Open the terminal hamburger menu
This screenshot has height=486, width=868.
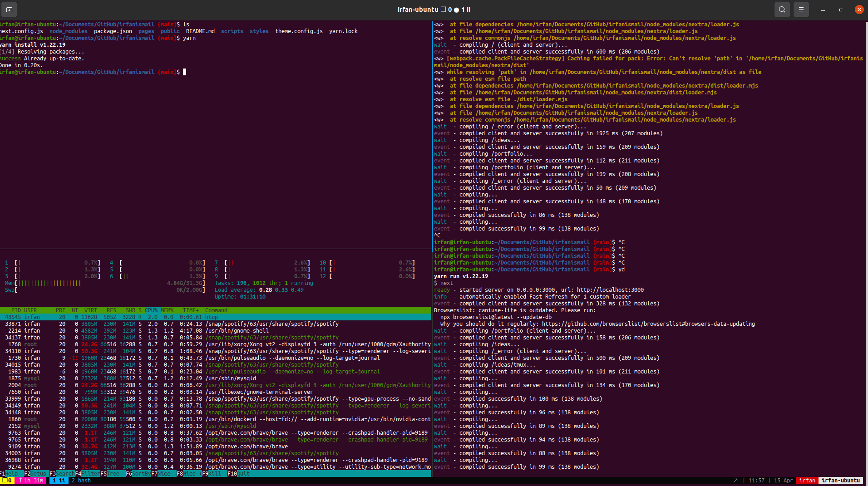(801, 9)
